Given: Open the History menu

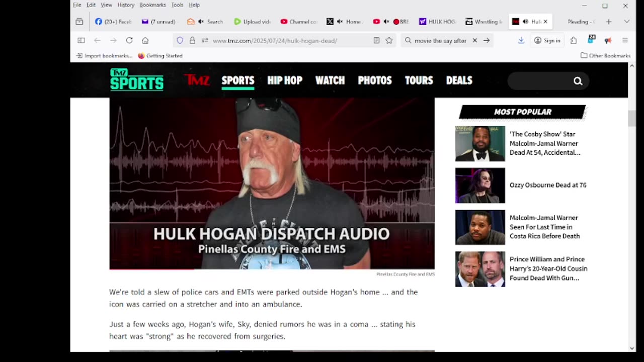Looking at the screenshot, I should pos(126,5).
